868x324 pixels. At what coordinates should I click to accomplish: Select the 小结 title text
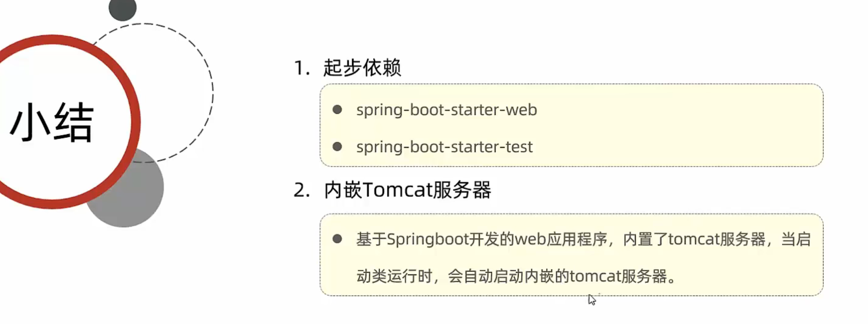52,122
